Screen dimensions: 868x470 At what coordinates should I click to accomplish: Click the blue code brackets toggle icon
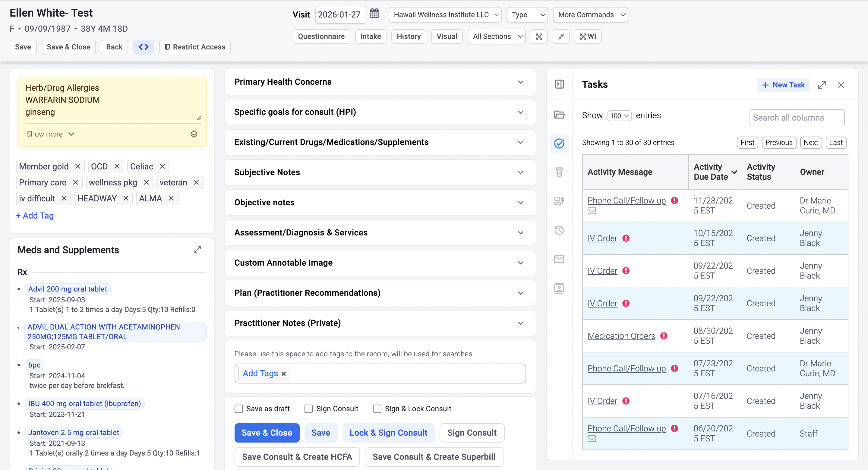[144, 47]
